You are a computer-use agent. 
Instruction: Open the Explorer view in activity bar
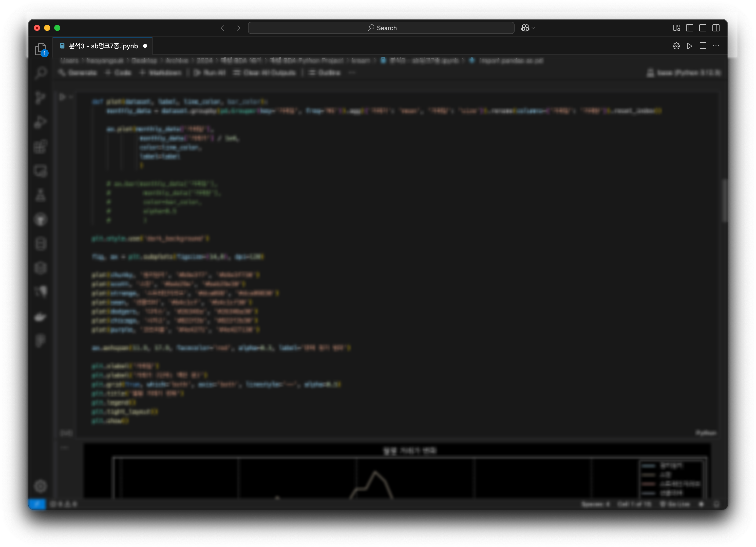pyautogui.click(x=40, y=49)
